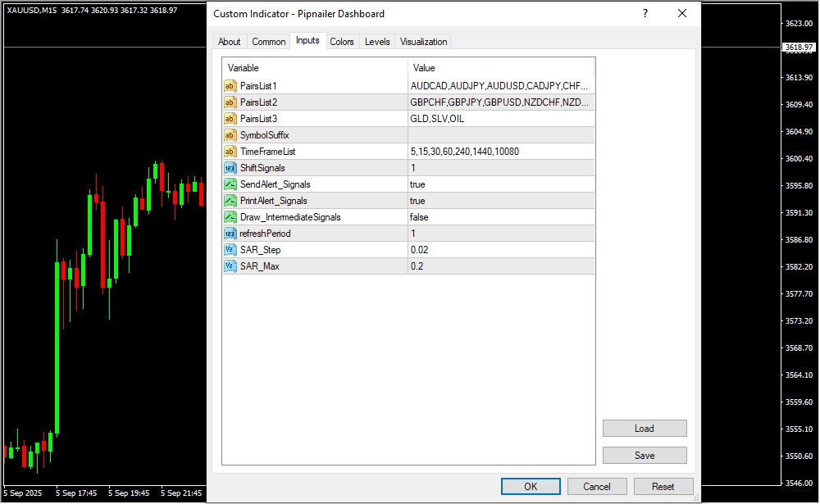This screenshot has height=504, width=820.
Task: Select the PrintAlert_Signals true value
Action: coord(418,201)
